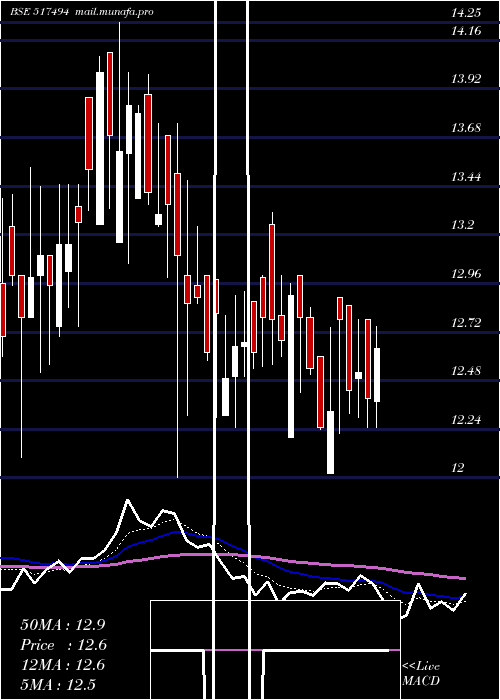Viewport: 500px width, 700px height.
Task: Click the BSE 517494 ticker label
Action: point(39,12)
